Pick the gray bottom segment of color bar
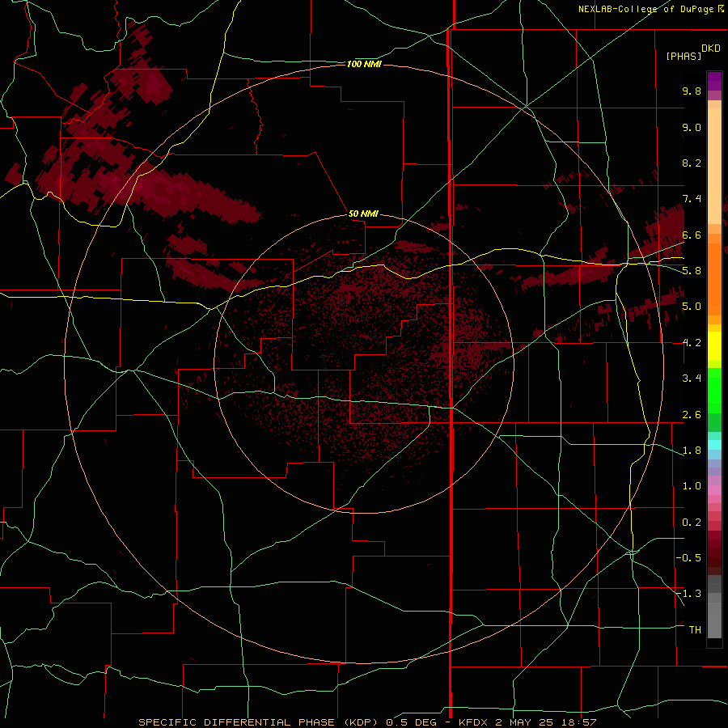This screenshot has height=728, width=728. (x=714, y=620)
